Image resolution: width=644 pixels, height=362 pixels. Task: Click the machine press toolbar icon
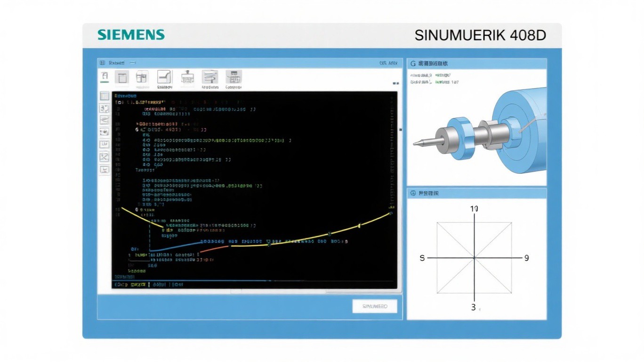(187, 77)
